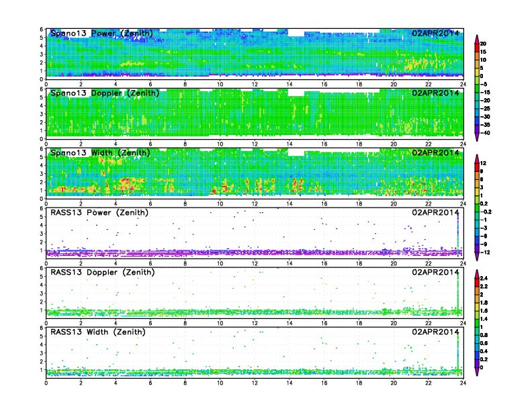Click the "RASS13 Doppler (Zenith)" panel title
532x411 pixels.
pos(103,272)
